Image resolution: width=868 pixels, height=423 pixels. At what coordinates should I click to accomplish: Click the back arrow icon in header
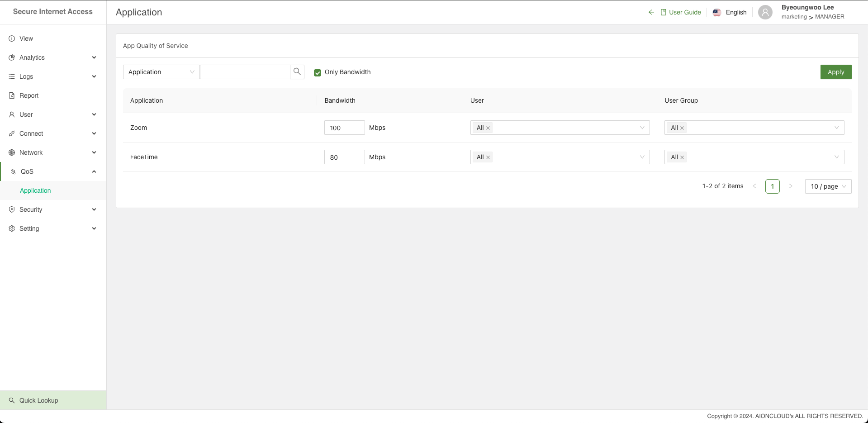pyautogui.click(x=651, y=12)
